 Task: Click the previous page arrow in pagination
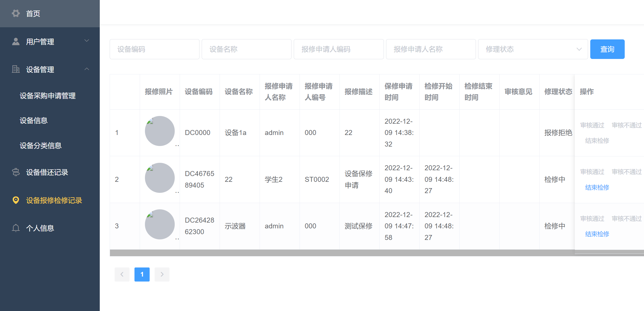coord(122,274)
